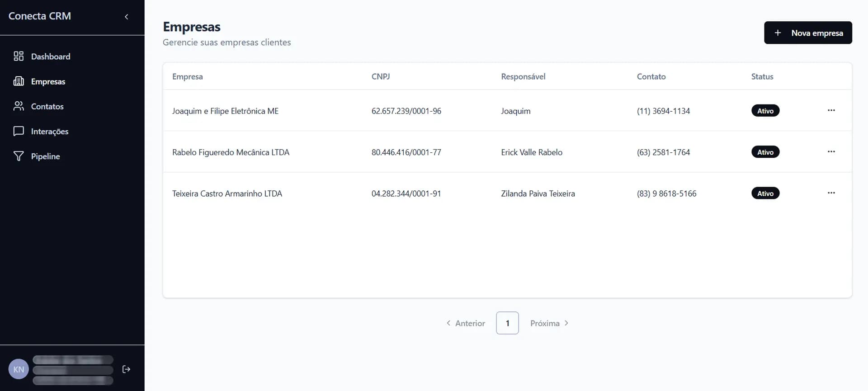Open actions menu for Joaquim e Filipe Eletrônica
The image size is (868, 391).
pos(831,110)
